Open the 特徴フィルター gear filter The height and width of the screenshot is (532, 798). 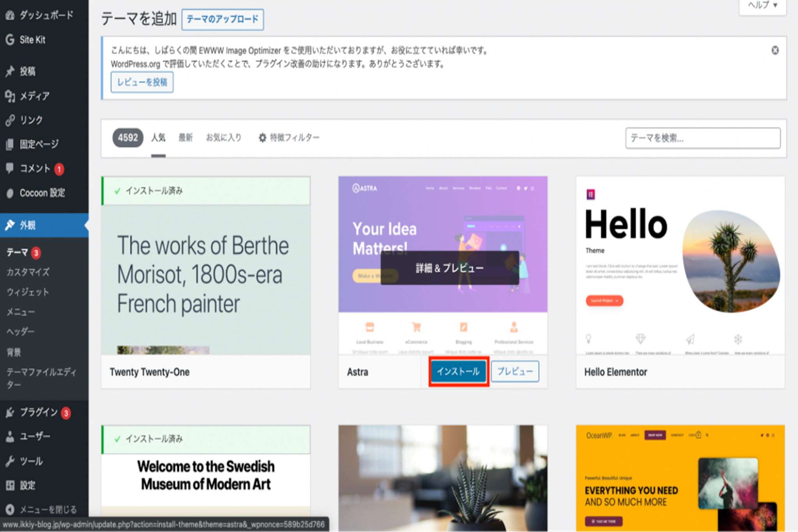coord(289,138)
